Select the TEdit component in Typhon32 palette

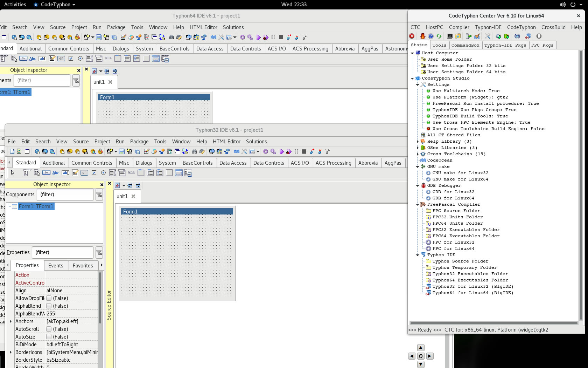coord(65,173)
